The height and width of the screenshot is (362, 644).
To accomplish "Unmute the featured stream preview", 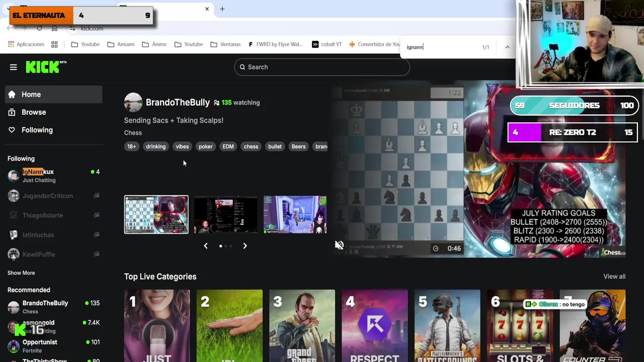I will 339,245.
